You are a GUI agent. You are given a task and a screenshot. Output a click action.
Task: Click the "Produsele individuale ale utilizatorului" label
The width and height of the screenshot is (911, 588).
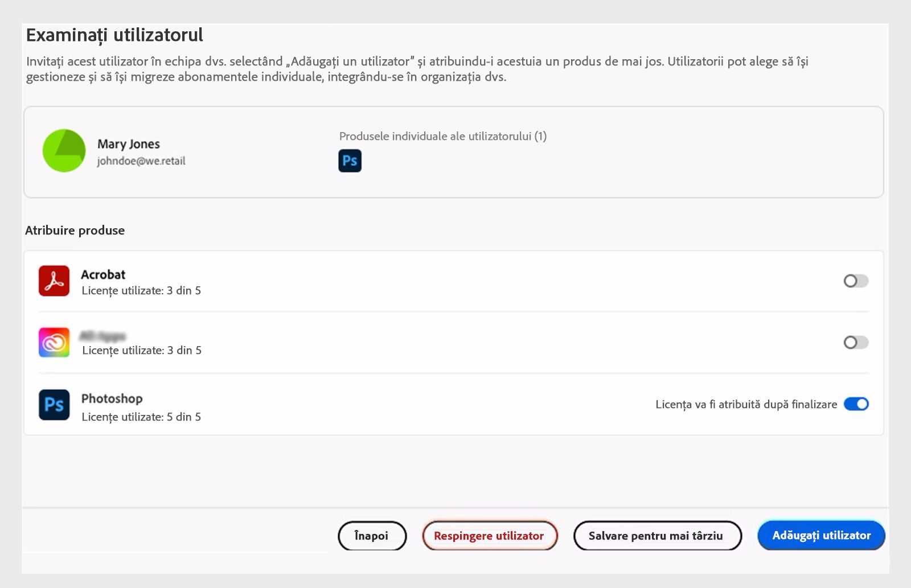coord(442,136)
